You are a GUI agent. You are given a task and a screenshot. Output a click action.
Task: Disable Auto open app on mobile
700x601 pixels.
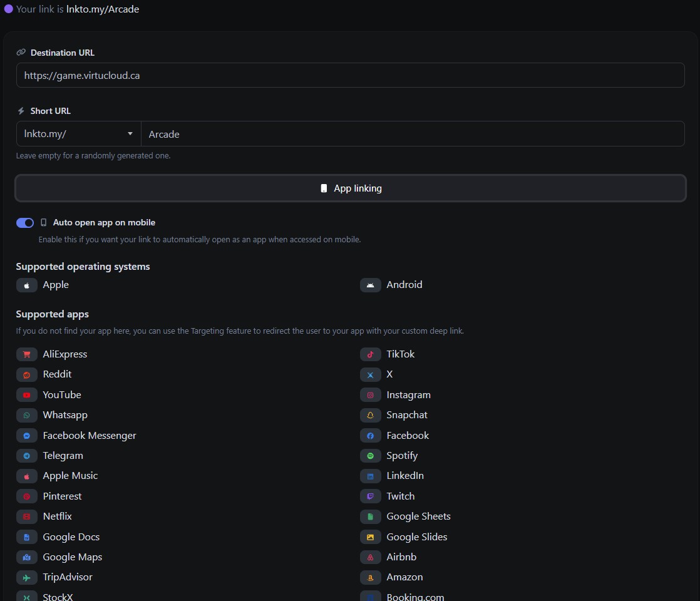click(x=24, y=223)
